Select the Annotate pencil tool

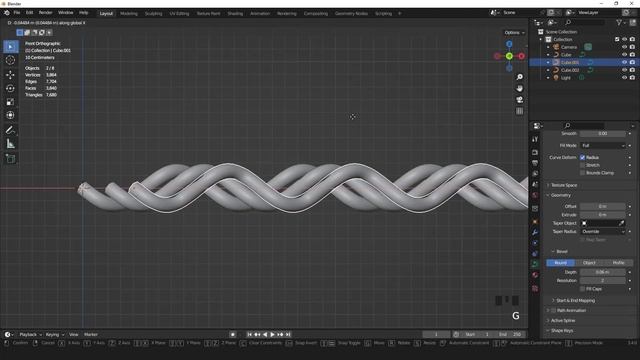(x=10, y=130)
